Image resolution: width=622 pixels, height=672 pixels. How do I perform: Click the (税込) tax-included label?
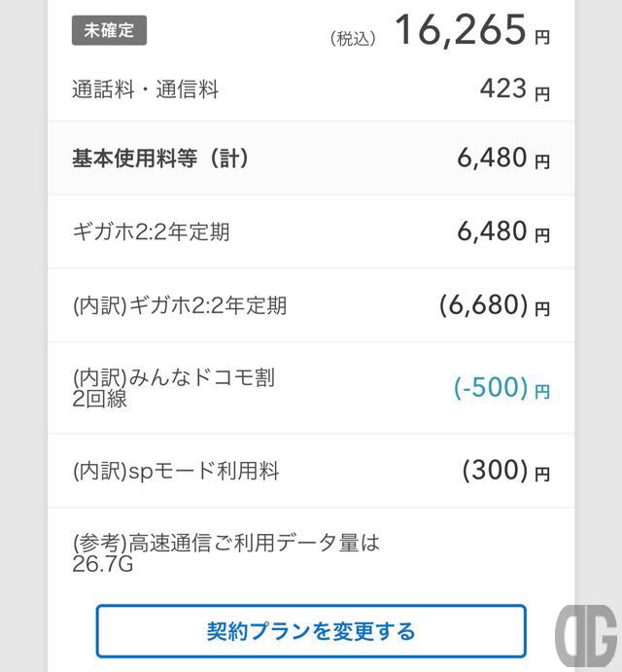point(353,39)
